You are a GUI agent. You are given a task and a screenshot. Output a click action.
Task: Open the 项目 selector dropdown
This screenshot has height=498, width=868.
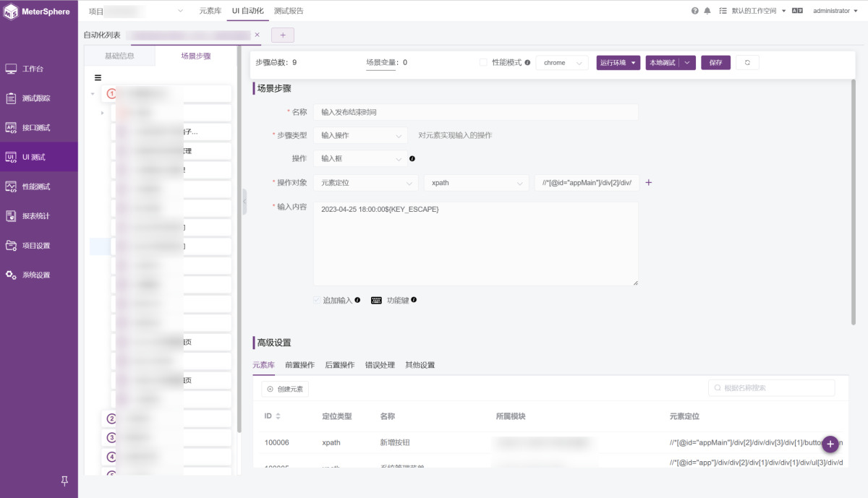pos(136,11)
